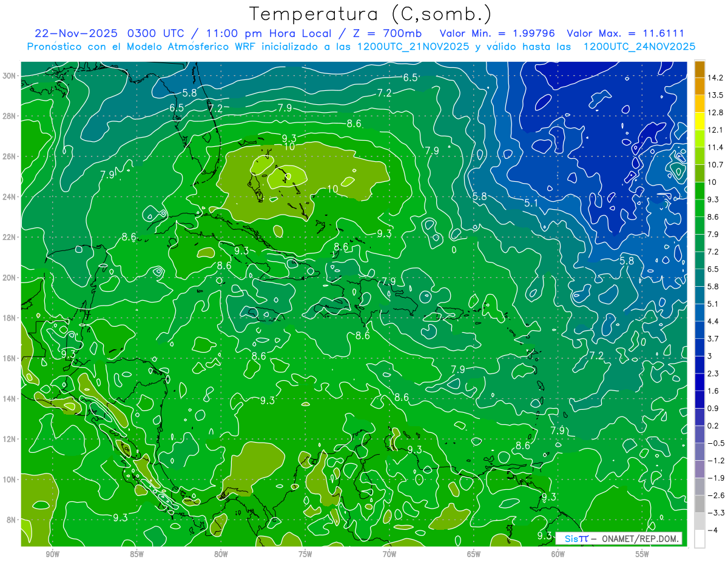Click the "30N" latitude axis label
Screen dimensions: 728x562
coord(8,76)
